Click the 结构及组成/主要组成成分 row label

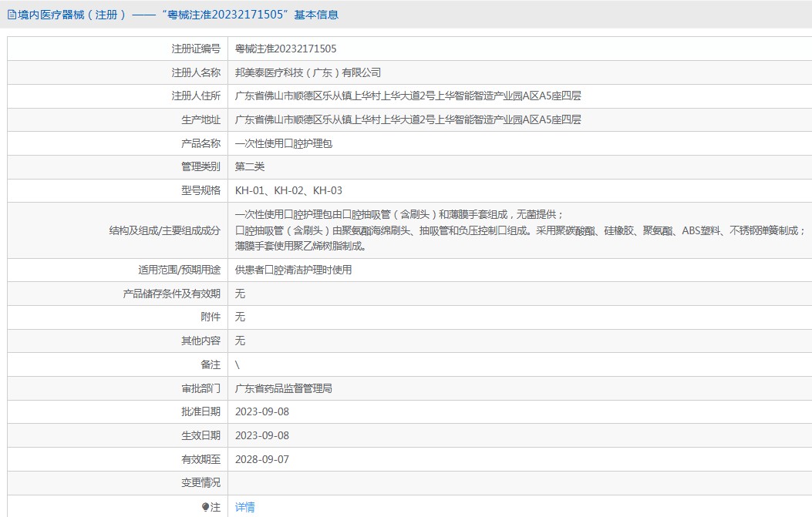tap(164, 230)
